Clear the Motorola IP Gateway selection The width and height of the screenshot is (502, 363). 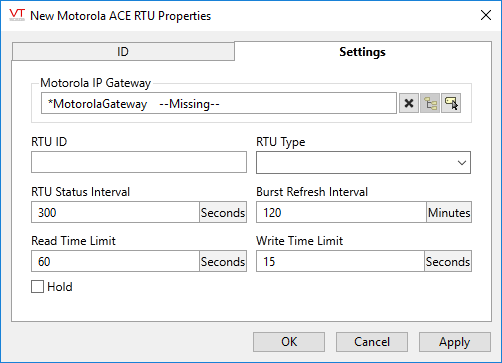click(409, 103)
